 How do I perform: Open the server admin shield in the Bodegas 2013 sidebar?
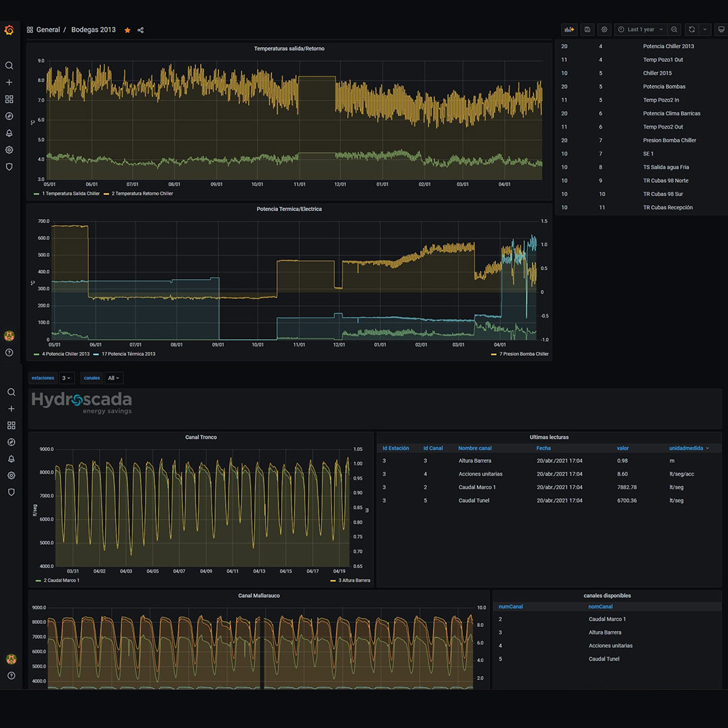tap(9, 166)
